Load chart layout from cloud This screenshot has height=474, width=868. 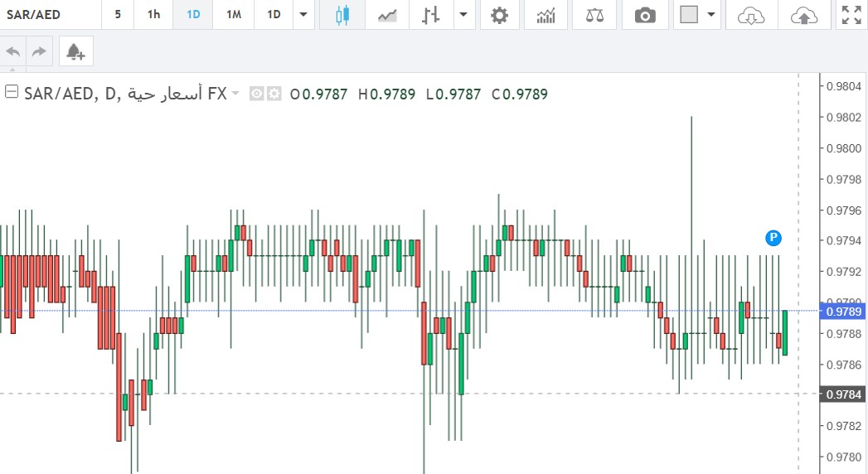[x=751, y=16]
